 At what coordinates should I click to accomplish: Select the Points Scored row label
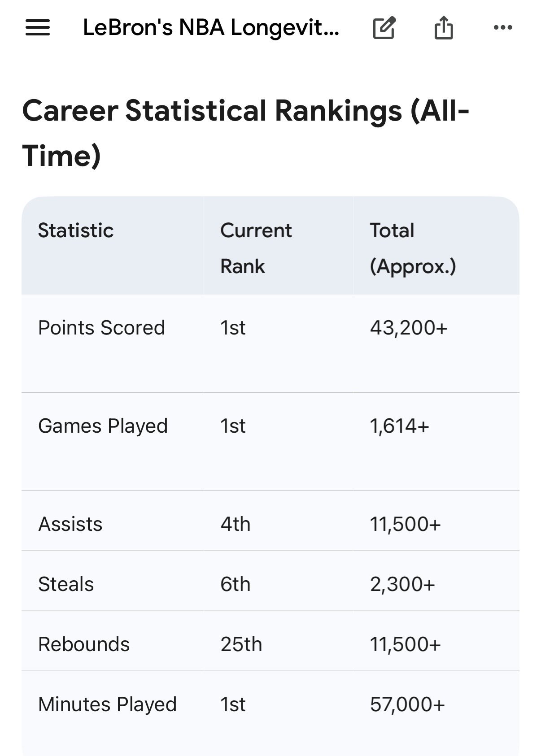click(101, 328)
